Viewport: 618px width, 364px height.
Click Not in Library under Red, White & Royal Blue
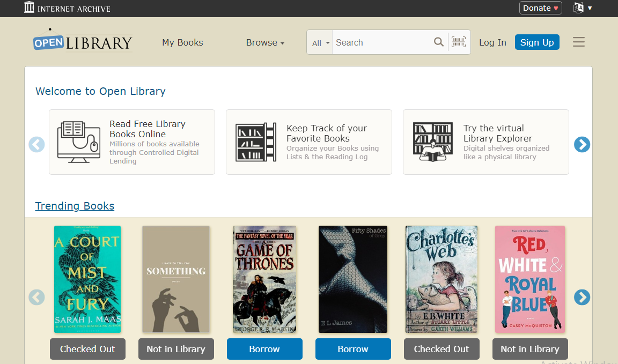(x=530, y=349)
